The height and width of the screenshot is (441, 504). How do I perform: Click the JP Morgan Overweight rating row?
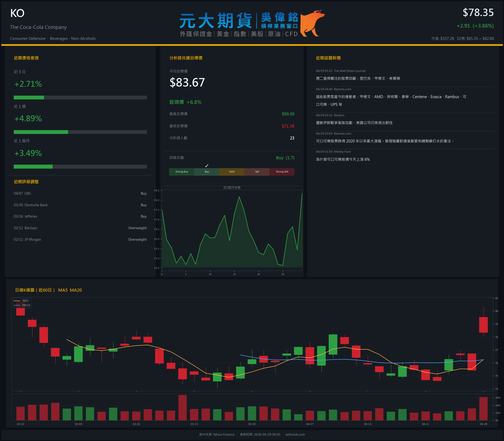80,239
